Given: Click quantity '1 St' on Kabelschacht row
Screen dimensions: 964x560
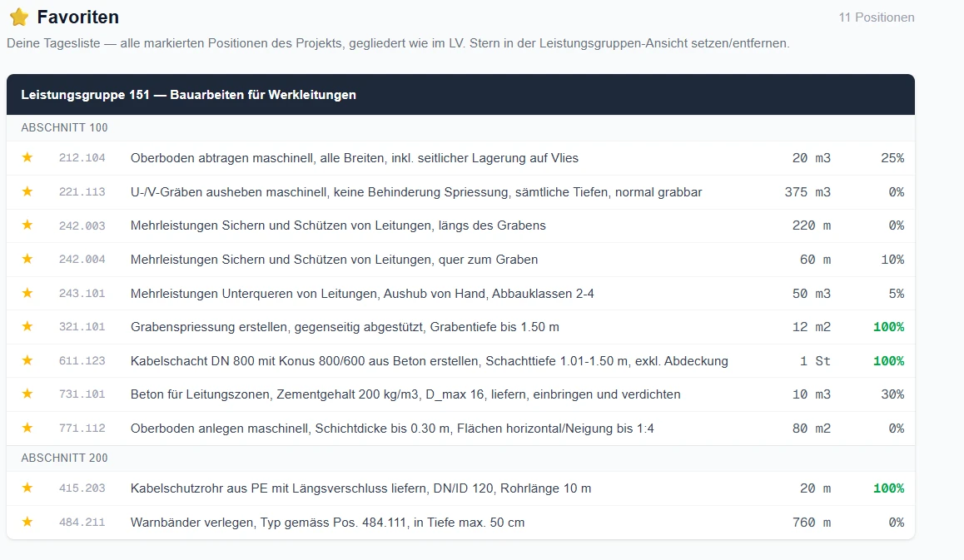Looking at the screenshot, I should pyautogui.click(x=815, y=361).
